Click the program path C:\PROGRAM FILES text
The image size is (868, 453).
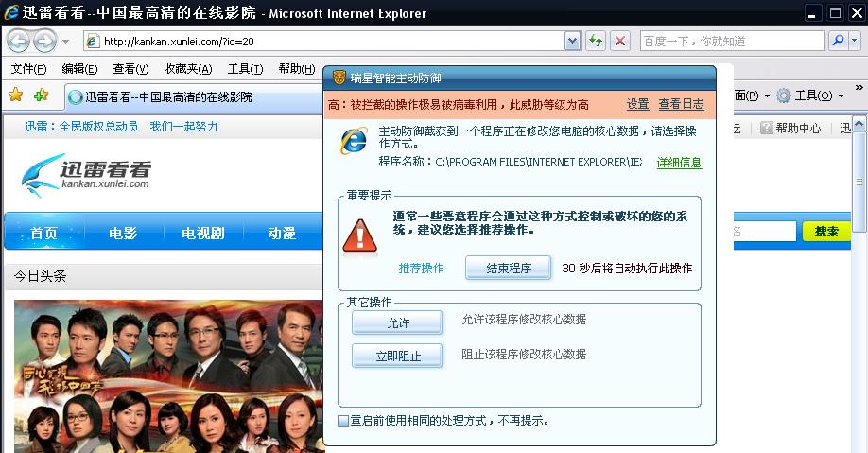coord(539,162)
